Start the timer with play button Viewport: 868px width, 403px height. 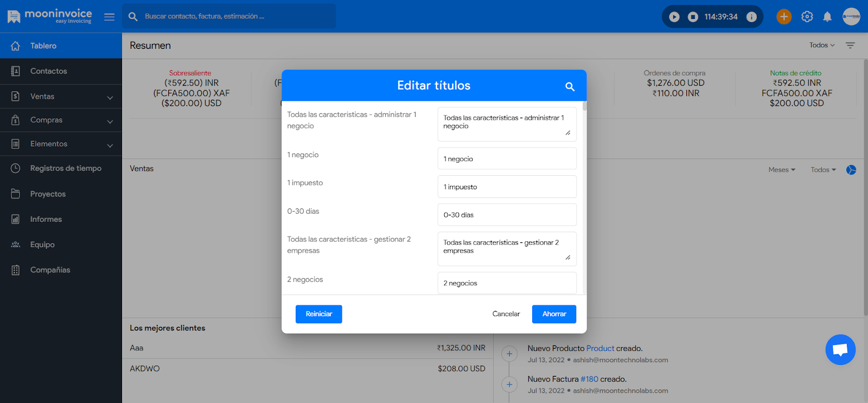point(674,17)
